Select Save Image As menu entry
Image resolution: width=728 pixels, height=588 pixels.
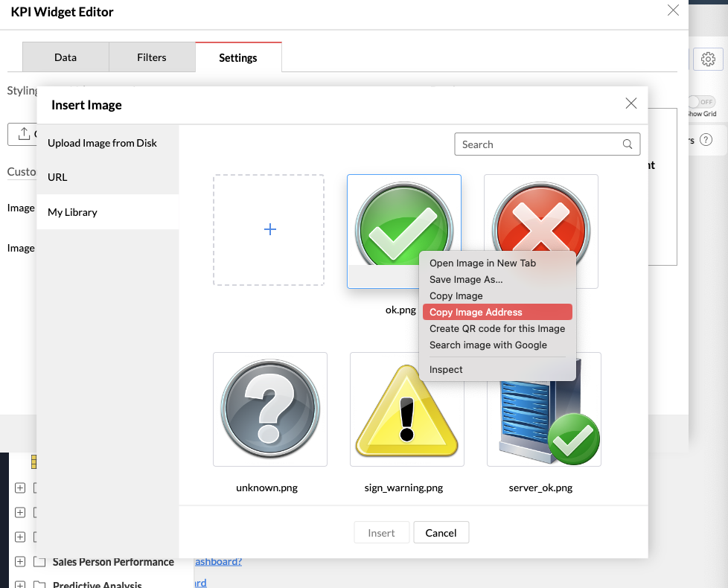click(466, 279)
